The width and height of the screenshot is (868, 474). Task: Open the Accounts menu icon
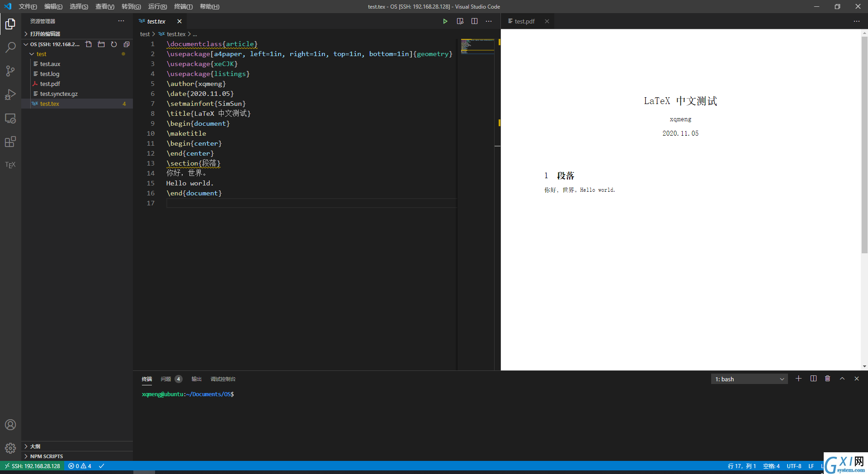click(10, 425)
